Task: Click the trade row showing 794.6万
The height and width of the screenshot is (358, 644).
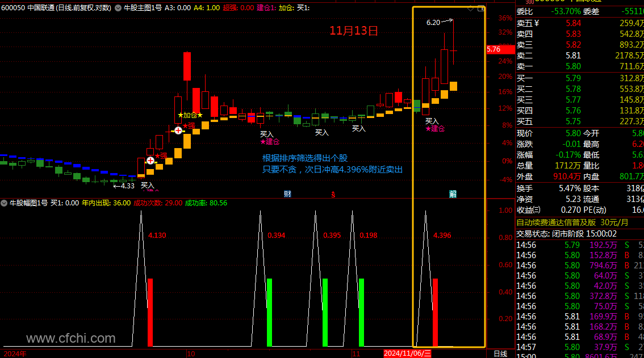Action: click(580, 265)
